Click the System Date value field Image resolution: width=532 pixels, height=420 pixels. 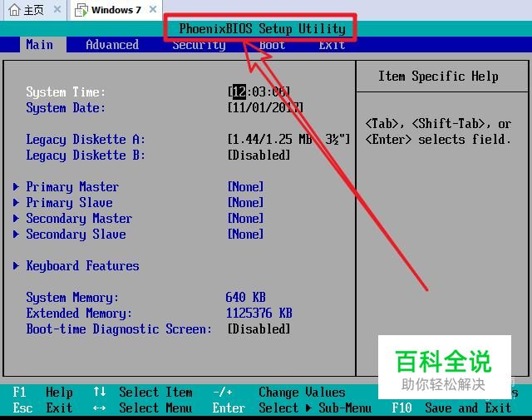click(265, 107)
